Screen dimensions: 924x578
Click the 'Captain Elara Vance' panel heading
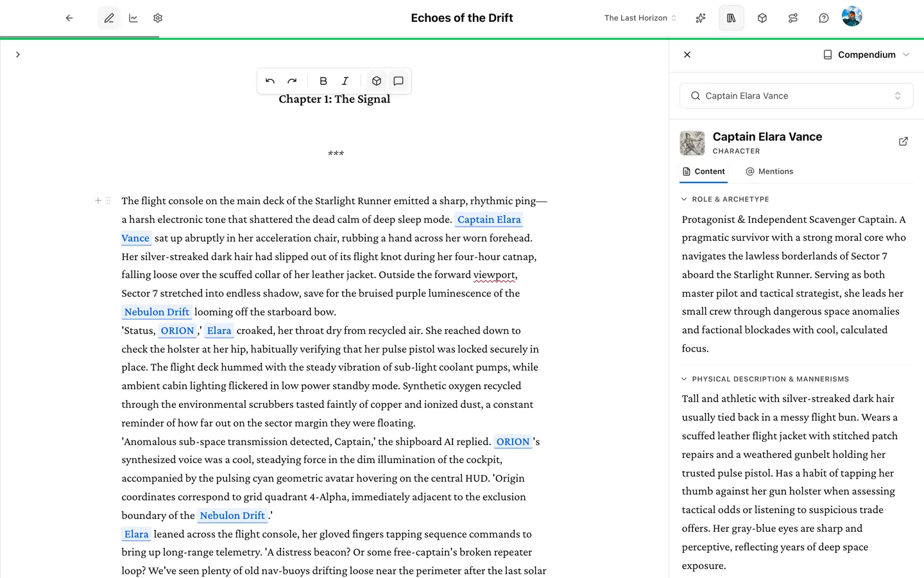pyautogui.click(x=767, y=137)
